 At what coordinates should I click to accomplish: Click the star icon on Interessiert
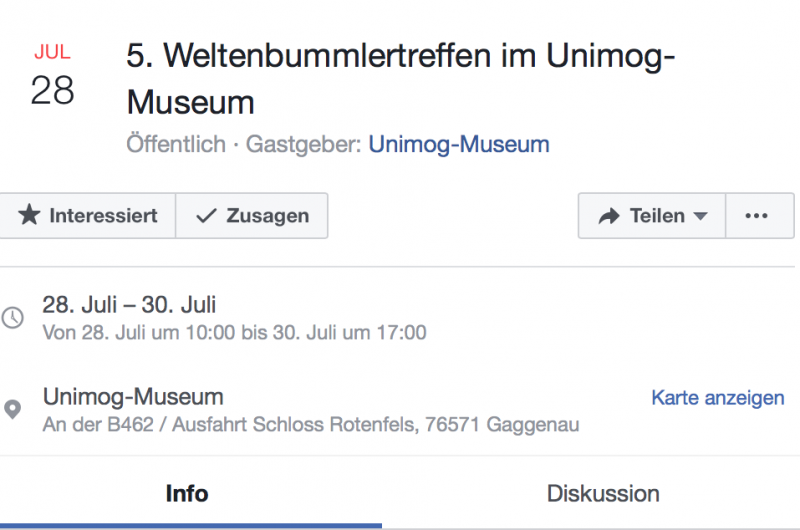coord(29,215)
